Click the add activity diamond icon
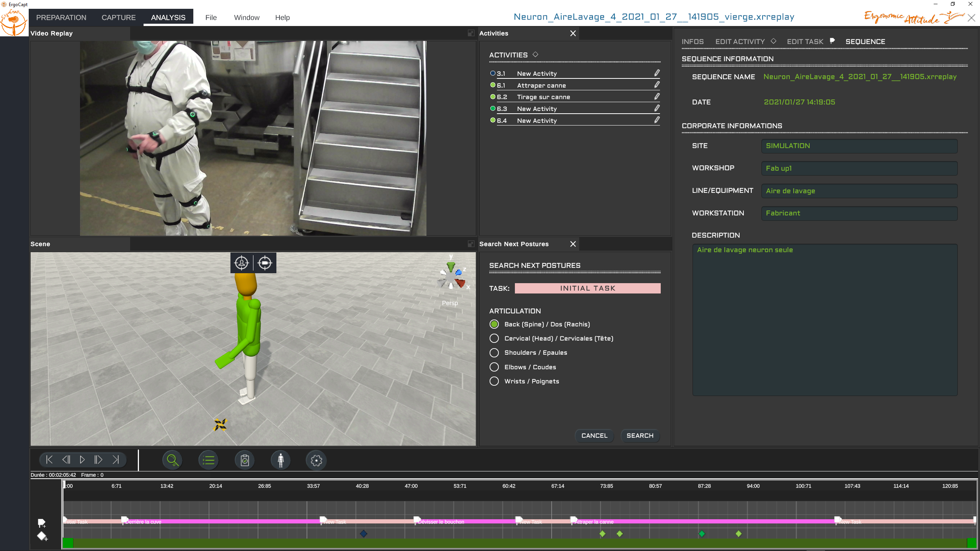This screenshot has width=980, height=551. tap(42, 536)
